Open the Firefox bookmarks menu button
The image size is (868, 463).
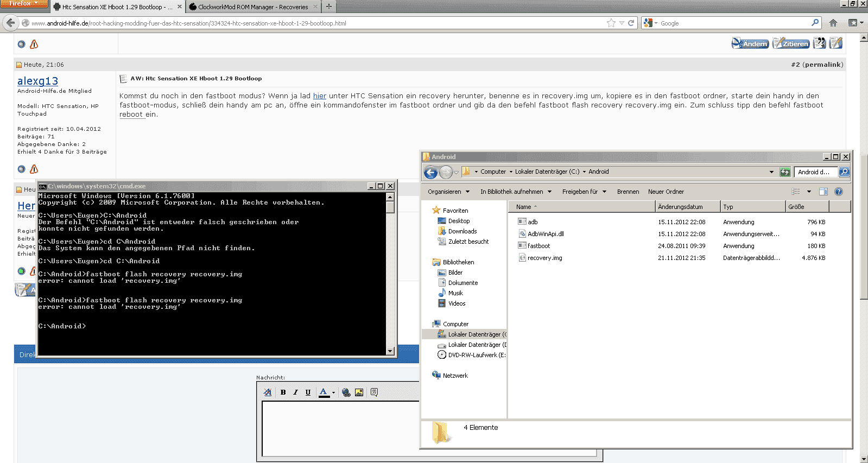coord(855,23)
